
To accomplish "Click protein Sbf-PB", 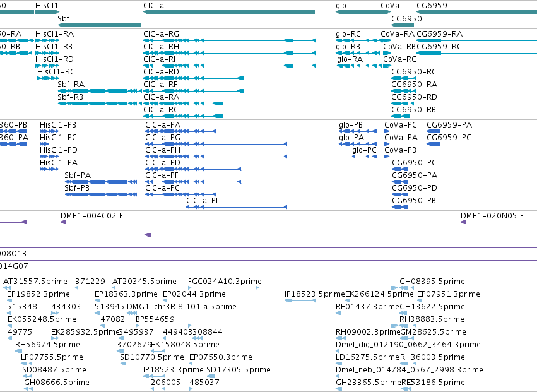I will click(x=101, y=194).
